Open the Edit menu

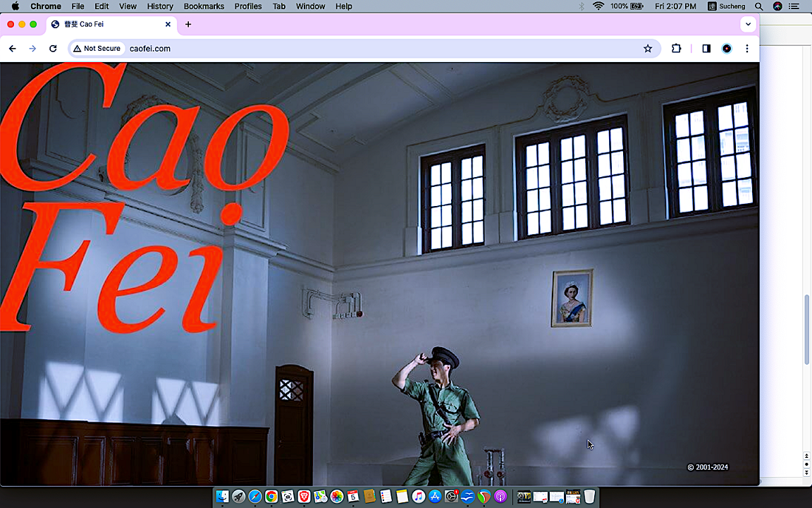point(101,6)
